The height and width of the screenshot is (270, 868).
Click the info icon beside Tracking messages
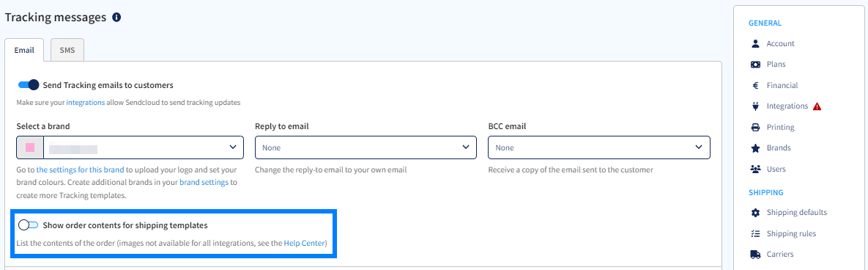coord(116,17)
